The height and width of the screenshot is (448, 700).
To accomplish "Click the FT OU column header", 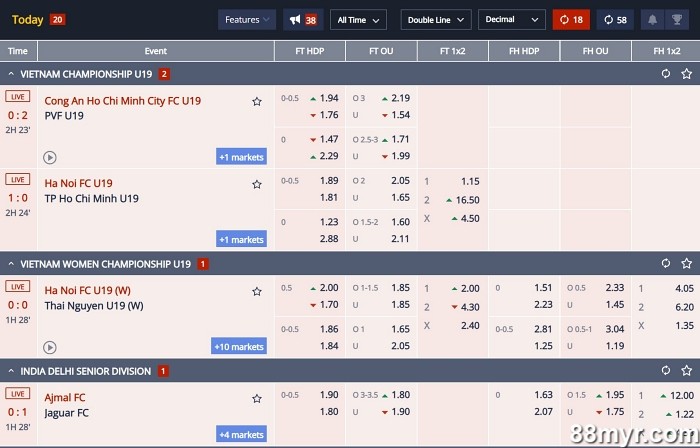I will (381, 51).
